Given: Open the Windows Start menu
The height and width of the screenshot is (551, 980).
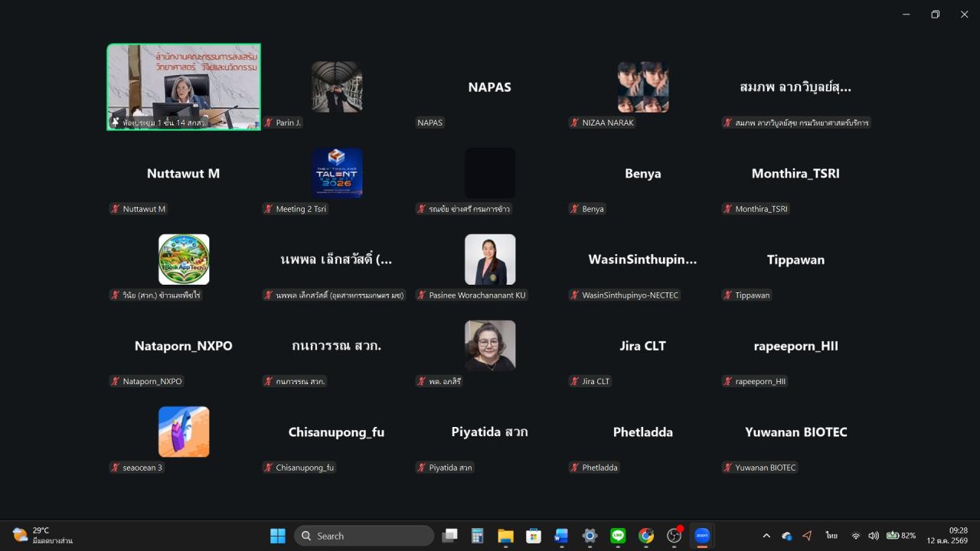Looking at the screenshot, I should [x=278, y=536].
